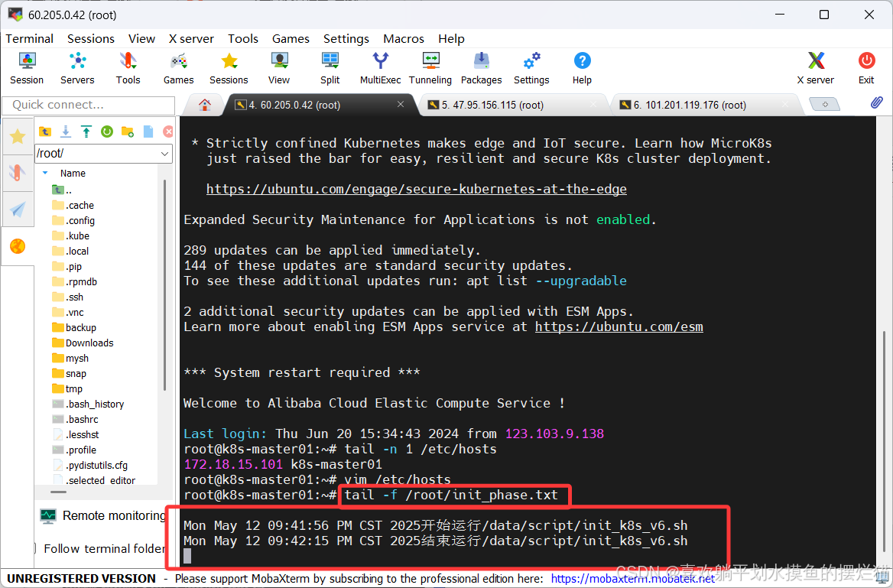Select the Downloads folder
Viewport: 893px width, 588px height.
pyautogui.click(x=83, y=343)
